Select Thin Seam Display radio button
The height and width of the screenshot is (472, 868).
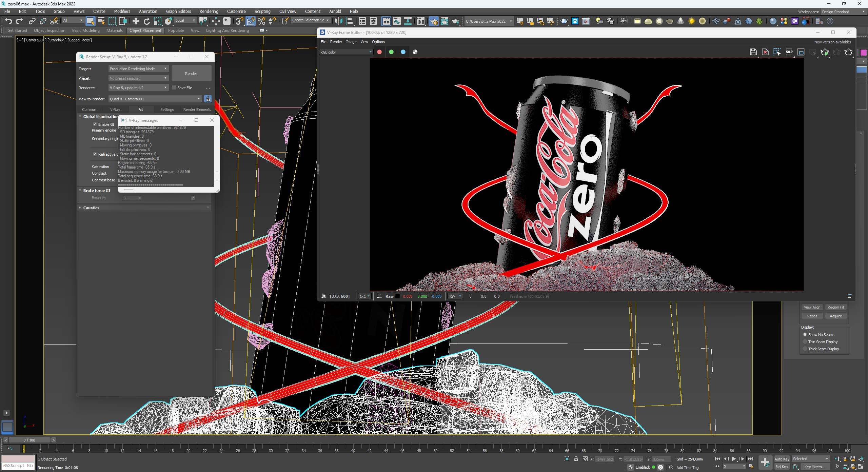(805, 341)
